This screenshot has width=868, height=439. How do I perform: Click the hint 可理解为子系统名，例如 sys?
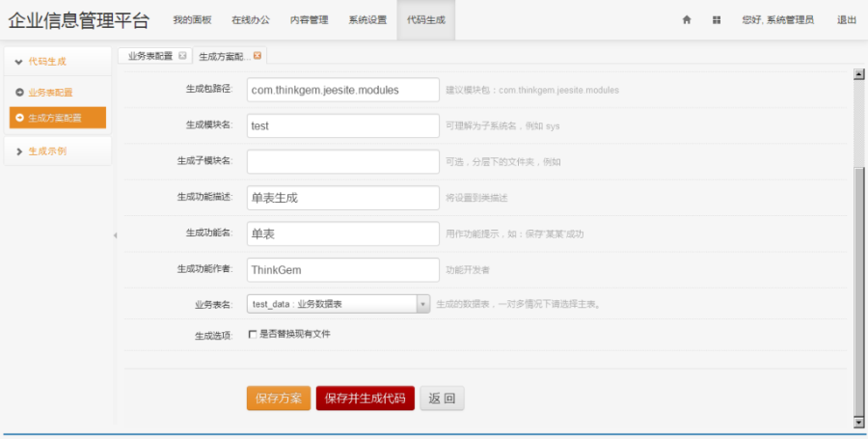(502, 125)
